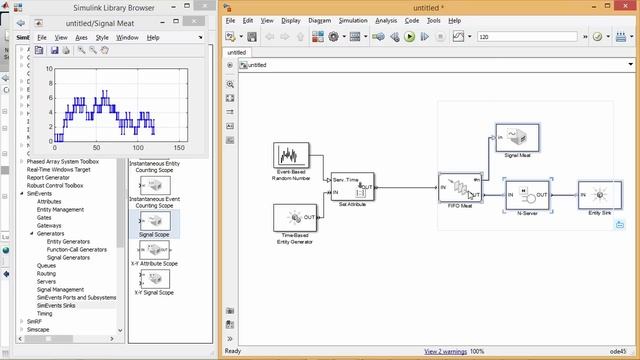Click the Step Forward simulation button
This screenshot has width=640, height=360.
[424, 37]
